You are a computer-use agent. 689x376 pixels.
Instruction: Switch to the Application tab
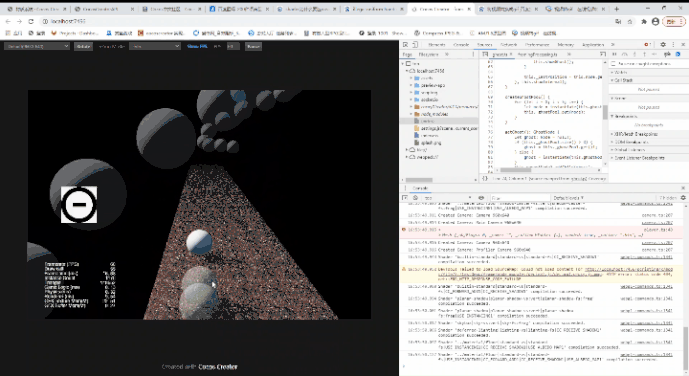pyautogui.click(x=593, y=45)
